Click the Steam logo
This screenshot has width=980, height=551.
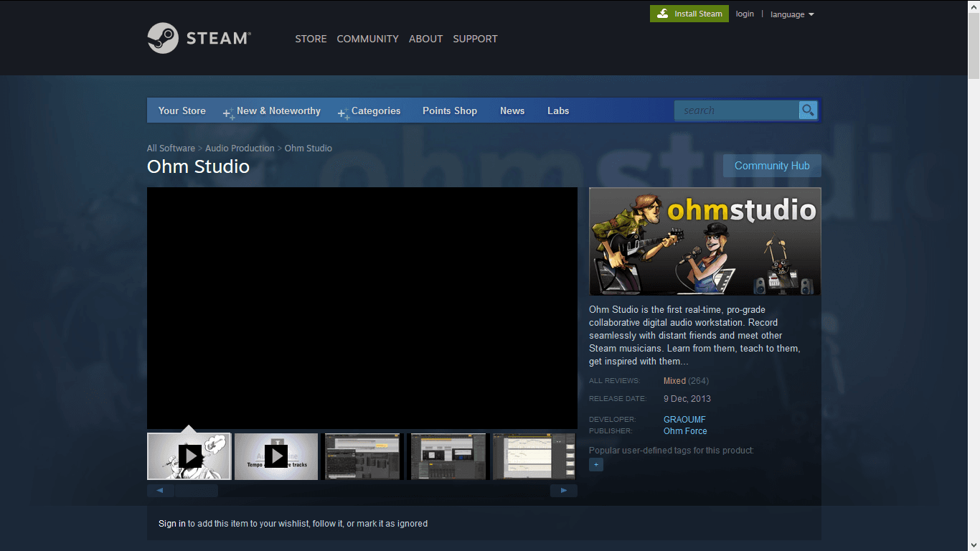tap(199, 38)
